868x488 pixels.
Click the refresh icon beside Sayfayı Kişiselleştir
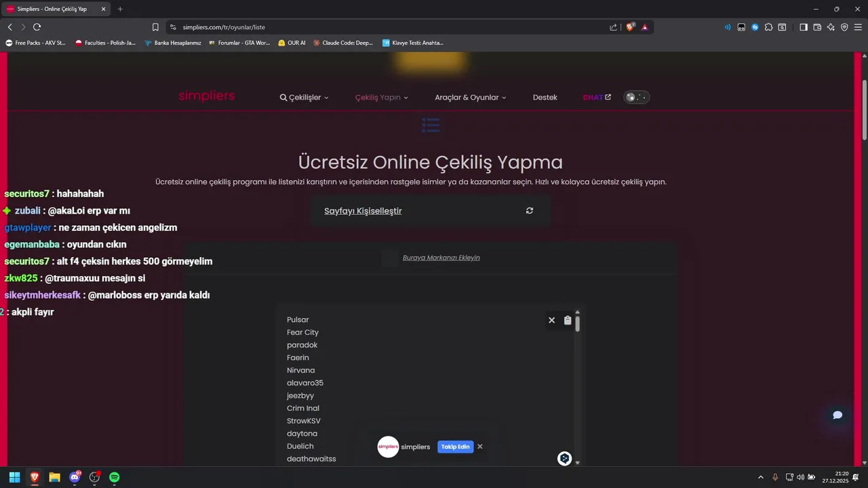coord(530,211)
